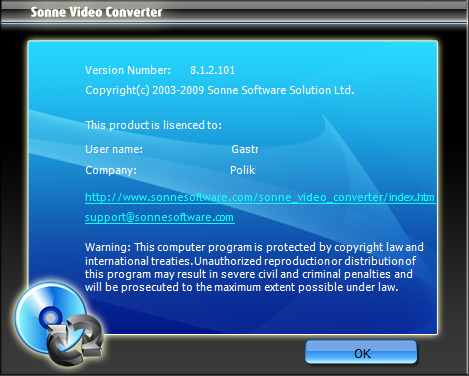Select the version number 8.1.2.101

(212, 70)
